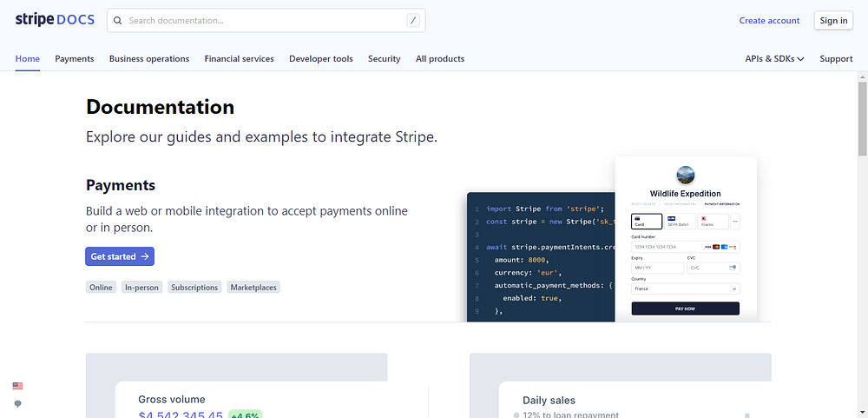
Task: Click the slash shortcut key badge
Action: coord(413,21)
